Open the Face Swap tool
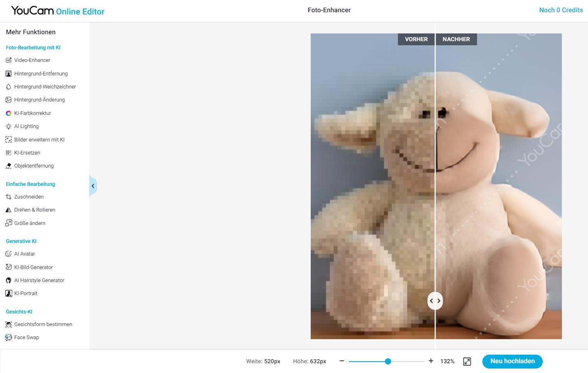This screenshot has width=588, height=373. pos(27,338)
